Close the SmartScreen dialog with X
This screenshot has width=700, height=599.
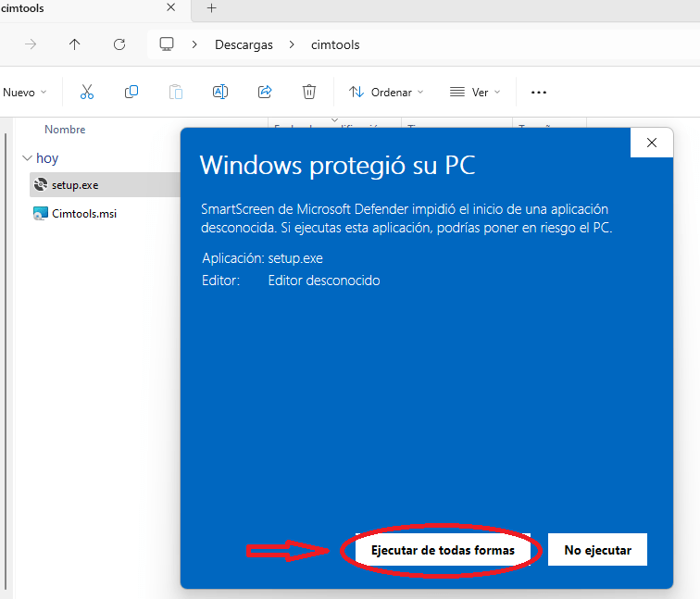651,143
